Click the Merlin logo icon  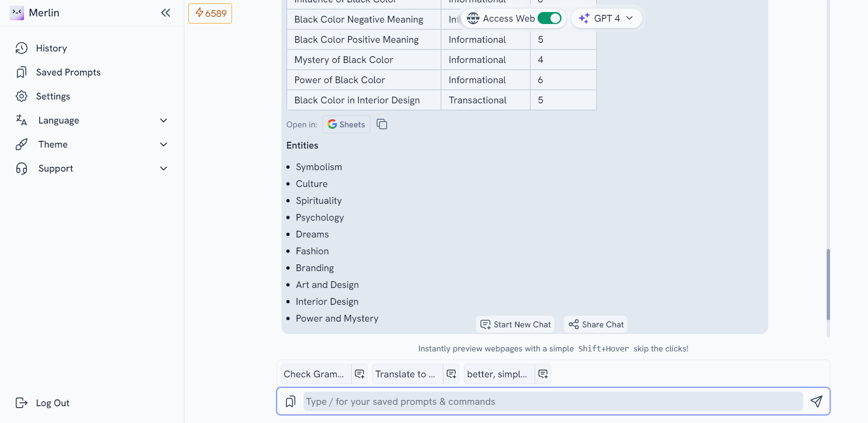coord(17,13)
